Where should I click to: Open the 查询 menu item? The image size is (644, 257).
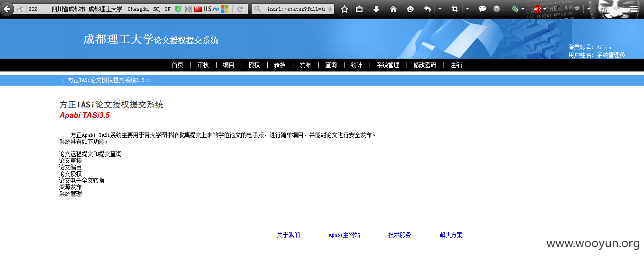coord(331,65)
